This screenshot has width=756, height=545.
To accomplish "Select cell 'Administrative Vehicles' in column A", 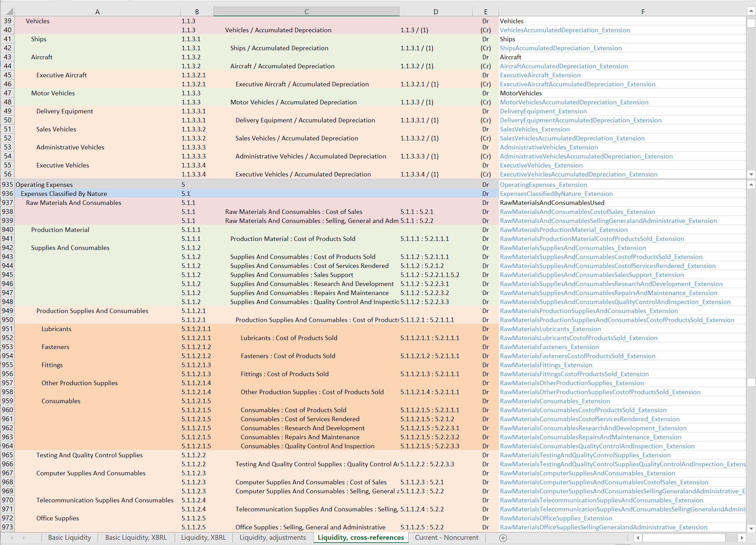I will (x=97, y=147).
